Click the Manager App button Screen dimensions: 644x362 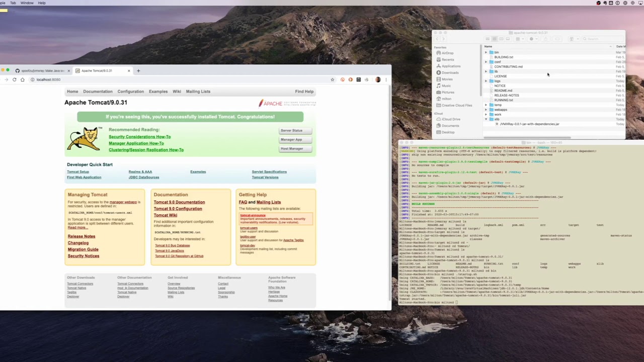295,140
